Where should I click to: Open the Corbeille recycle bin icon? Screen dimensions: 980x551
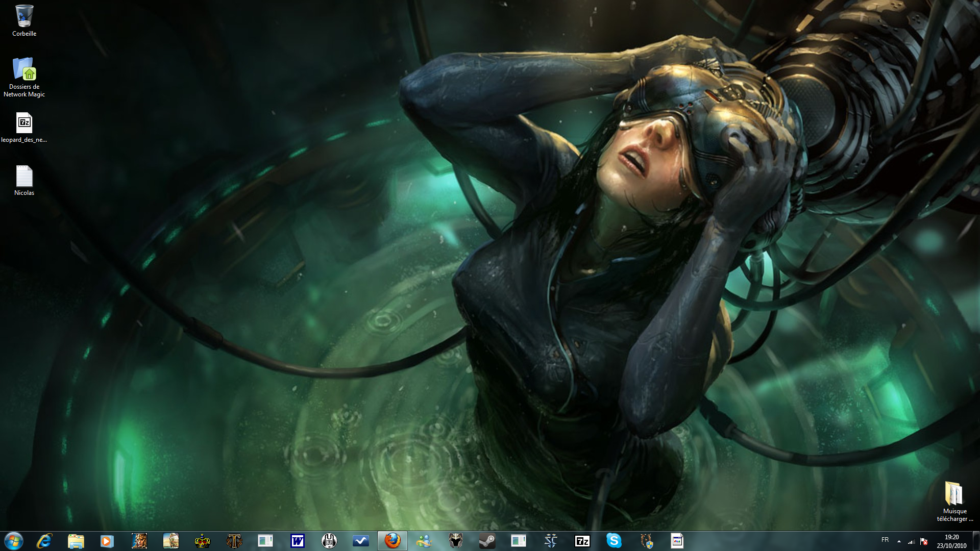(24, 20)
